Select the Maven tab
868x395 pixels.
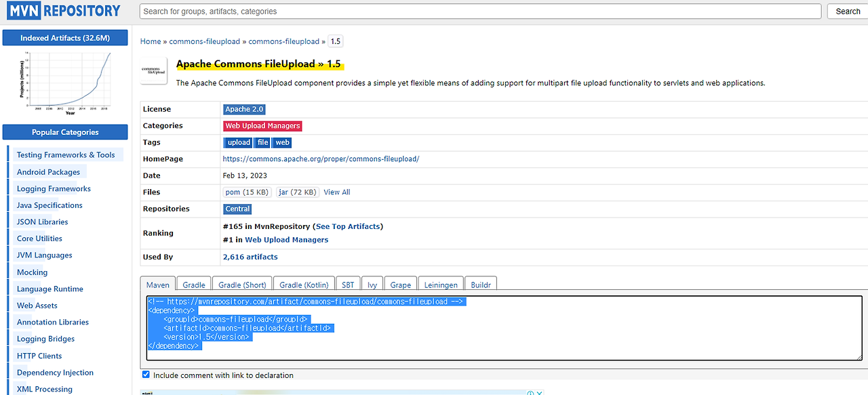point(158,285)
